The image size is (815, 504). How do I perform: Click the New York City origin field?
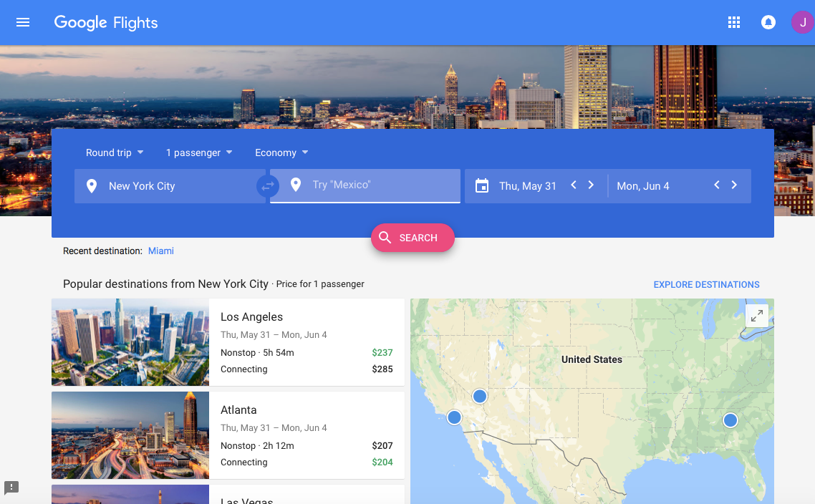coord(170,186)
